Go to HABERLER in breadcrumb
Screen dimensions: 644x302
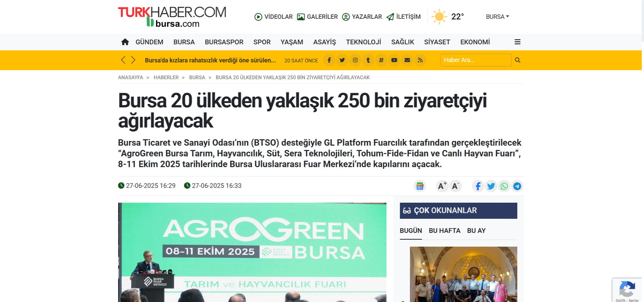coord(166,78)
